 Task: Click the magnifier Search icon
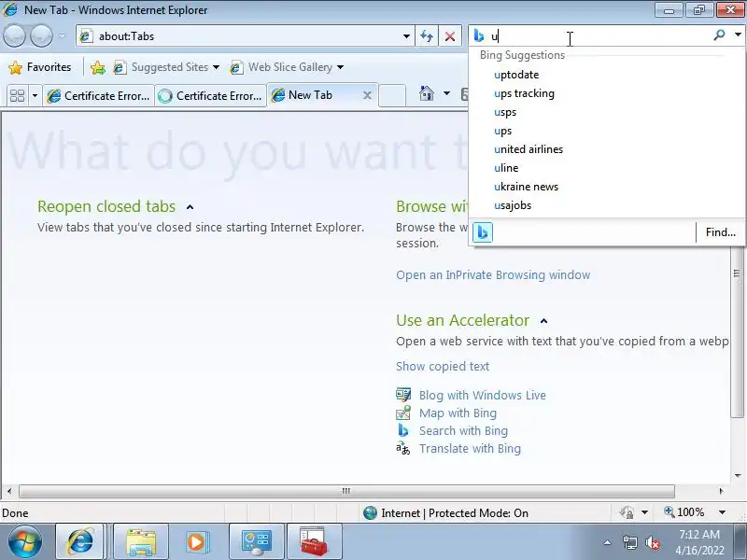pyautogui.click(x=719, y=35)
